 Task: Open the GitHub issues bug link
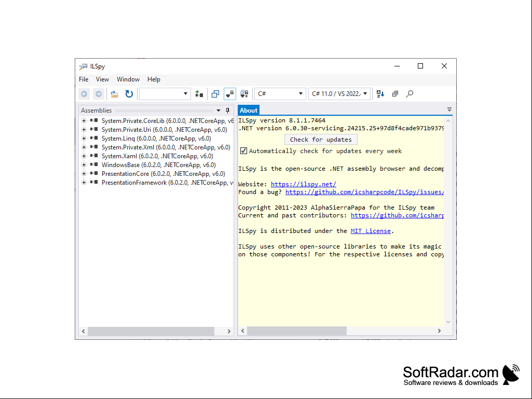tap(364, 192)
